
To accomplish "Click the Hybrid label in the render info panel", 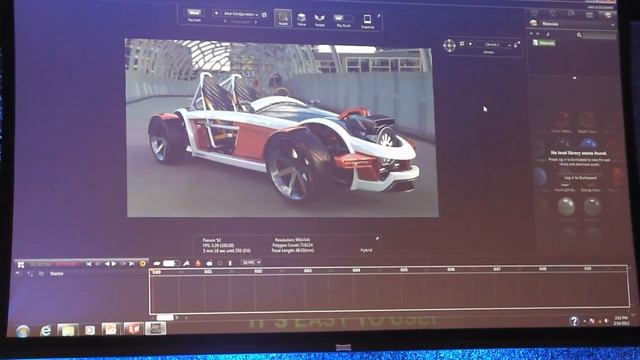I will click(366, 250).
